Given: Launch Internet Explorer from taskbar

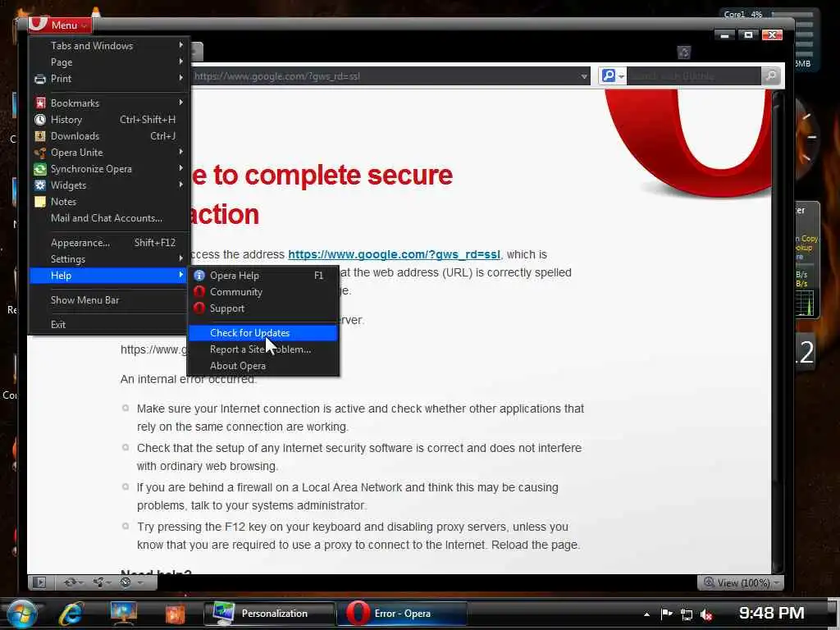Looking at the screenshot, I should [71, 614].
